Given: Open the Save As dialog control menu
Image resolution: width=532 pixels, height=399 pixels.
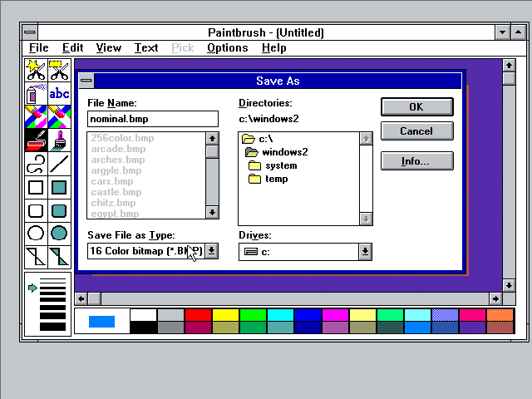Looking at the screenshot, I should click(x=86, y=81).
